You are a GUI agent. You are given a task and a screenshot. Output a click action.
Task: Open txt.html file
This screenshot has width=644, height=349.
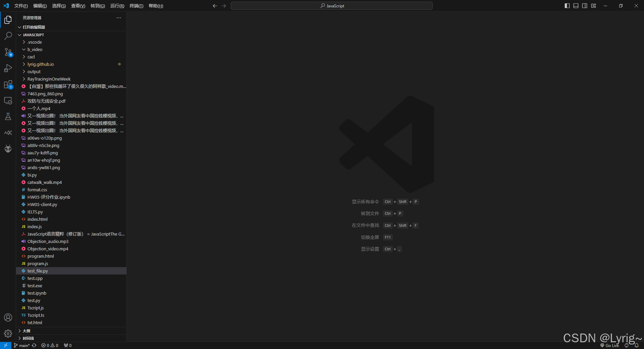coord(71,322)
